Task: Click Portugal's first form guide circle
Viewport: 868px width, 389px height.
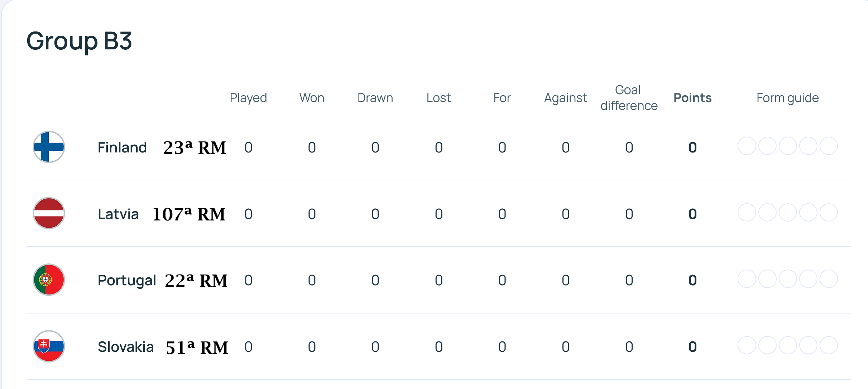Action: coord(747,279)
